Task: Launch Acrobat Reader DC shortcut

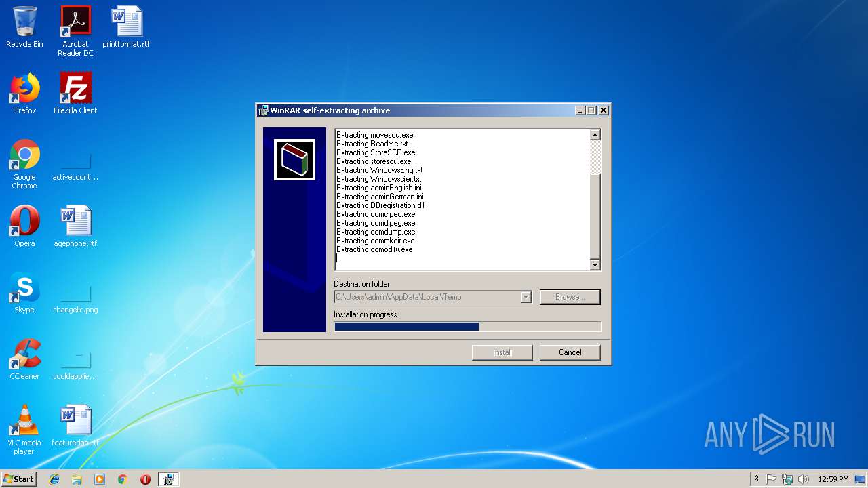Action: (x=75, y=31)
